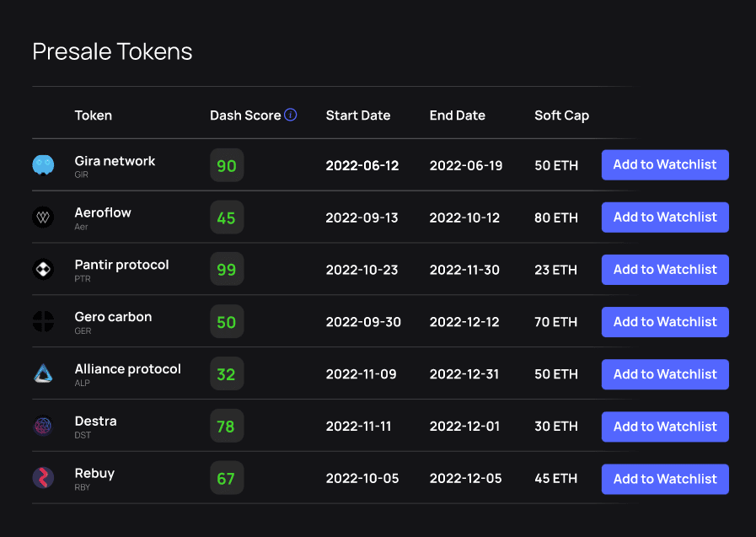
Task: Click the Alliance protocol triangle logo
Action: click(43, 374)
